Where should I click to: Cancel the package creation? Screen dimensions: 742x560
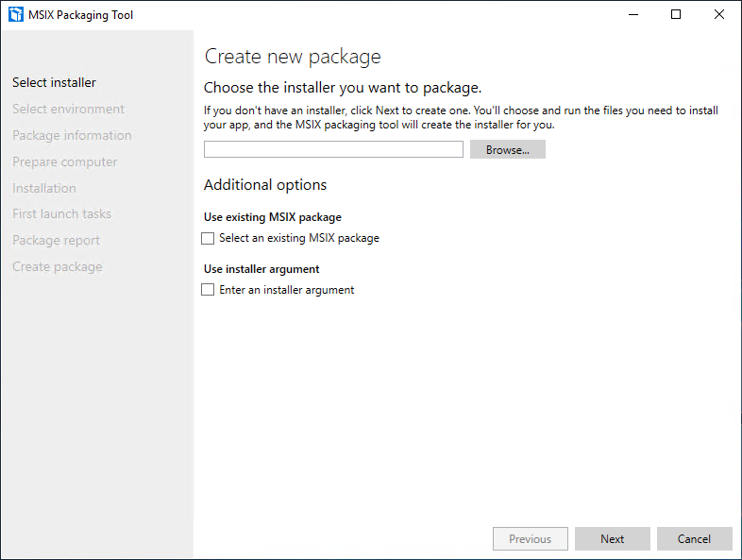click(x=694, y=538)
